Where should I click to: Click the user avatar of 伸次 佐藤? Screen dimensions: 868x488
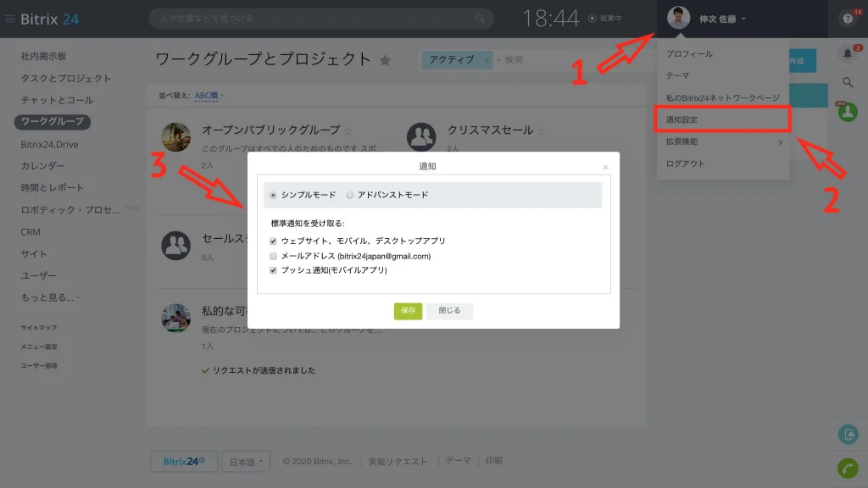[x=678, y=18]
